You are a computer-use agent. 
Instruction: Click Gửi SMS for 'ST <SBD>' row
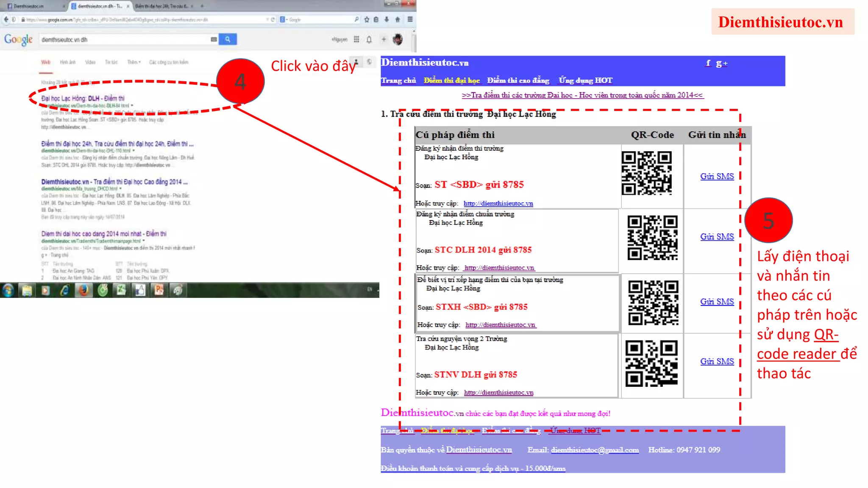coord(717,176)
